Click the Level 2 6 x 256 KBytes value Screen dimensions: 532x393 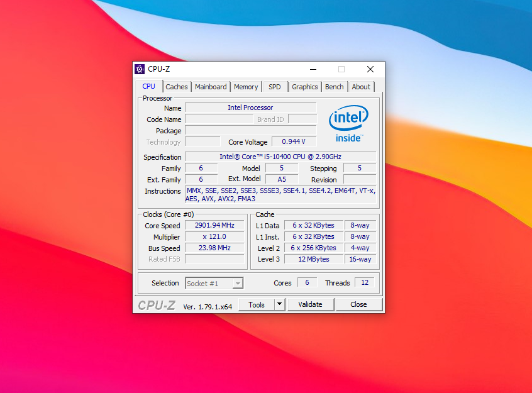pos(314,248)
